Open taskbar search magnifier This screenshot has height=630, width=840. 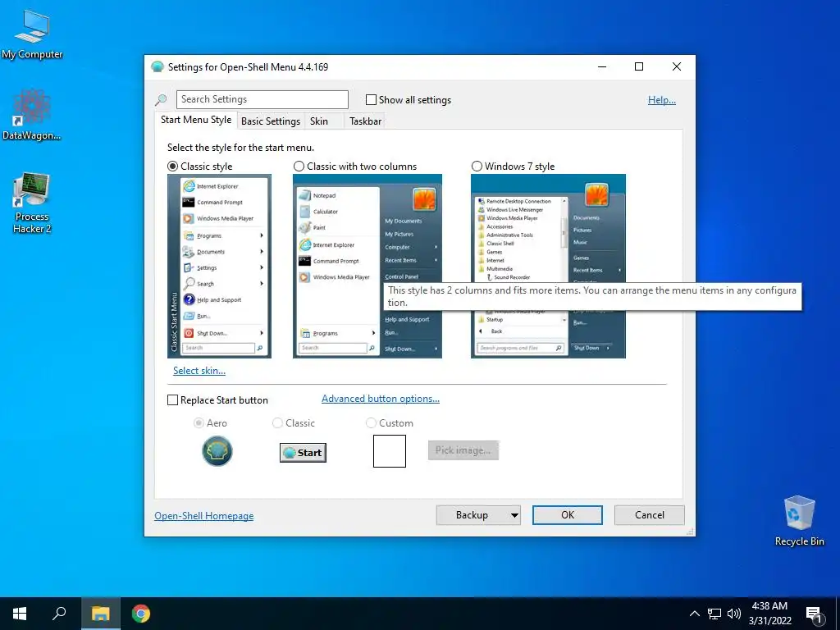(59, 614)
